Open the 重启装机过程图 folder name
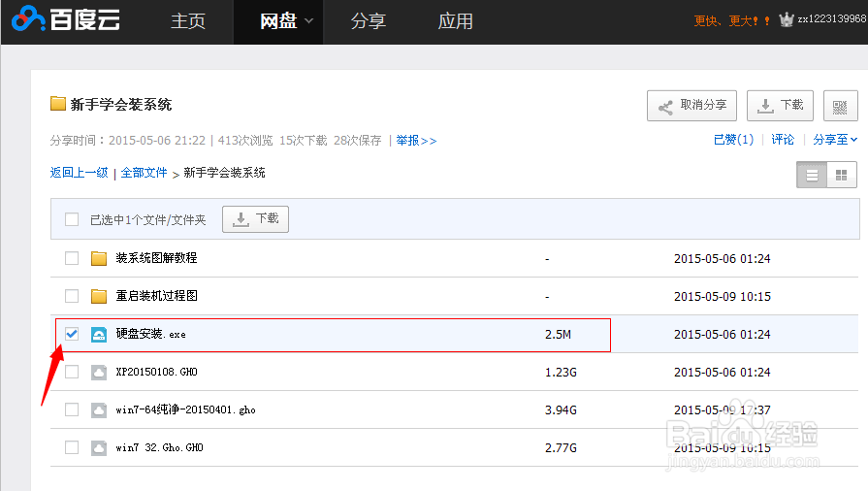This screenshot has width=868, height=491. [x=156, y=296]
